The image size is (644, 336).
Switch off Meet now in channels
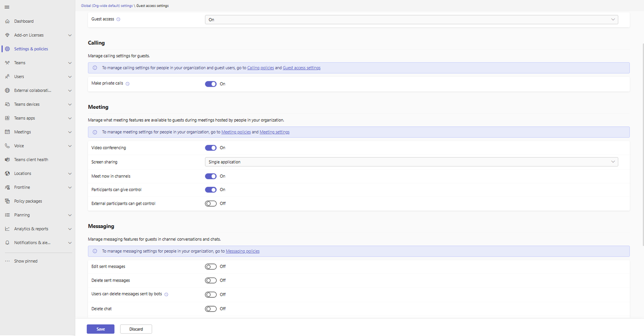click(x=211, y=176)
